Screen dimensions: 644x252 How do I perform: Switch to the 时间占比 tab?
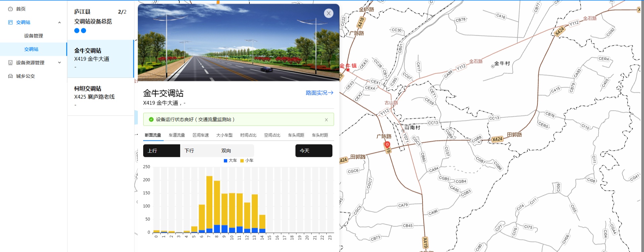pyautogui.click(x=248, y=135)
